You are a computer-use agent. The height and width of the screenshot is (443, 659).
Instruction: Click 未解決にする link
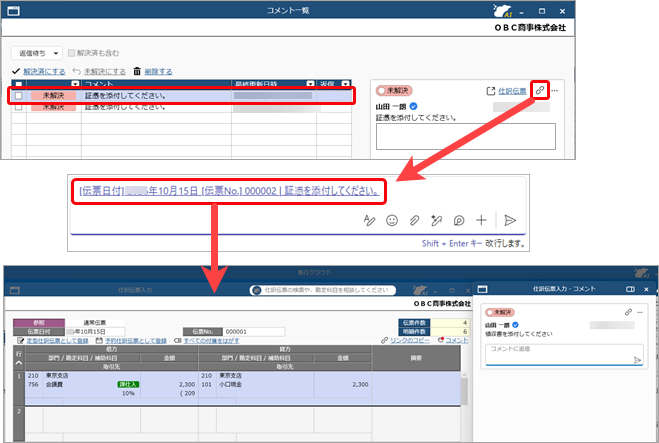[x=105, y=71]
